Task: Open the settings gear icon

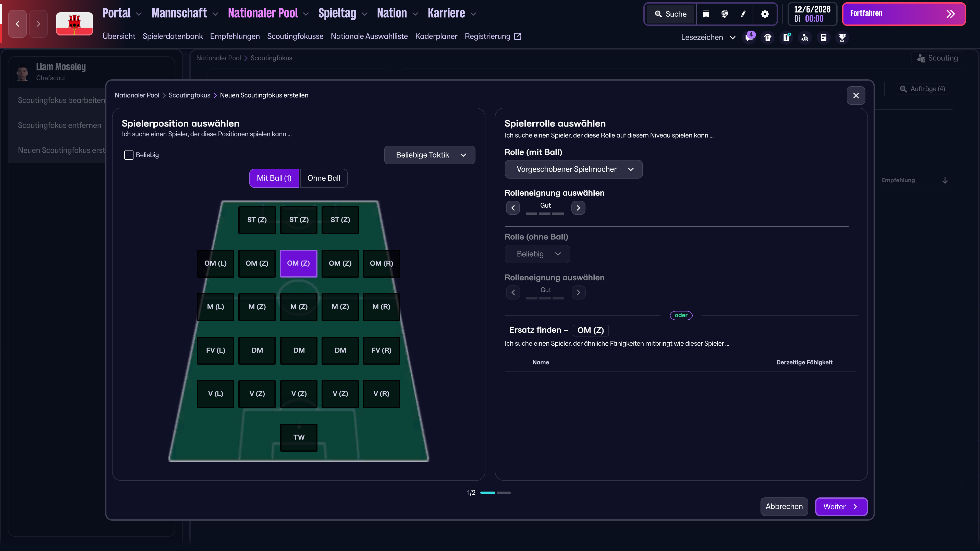Action: click(x=765, y=14)
